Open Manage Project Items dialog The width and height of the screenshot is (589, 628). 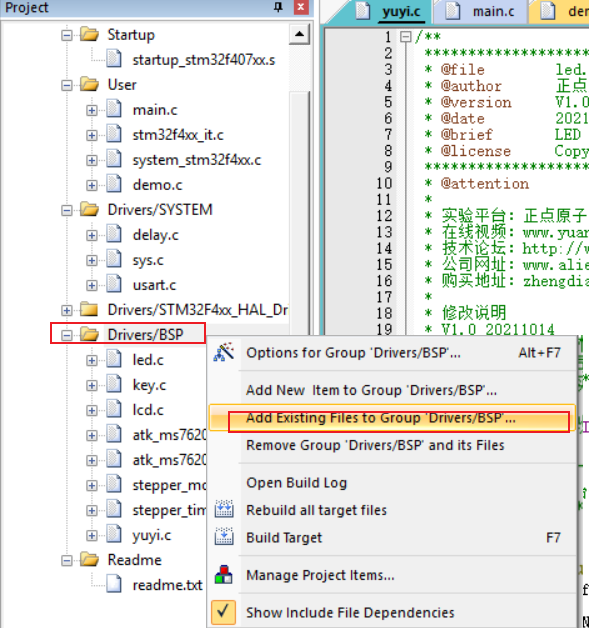point(392,575)
